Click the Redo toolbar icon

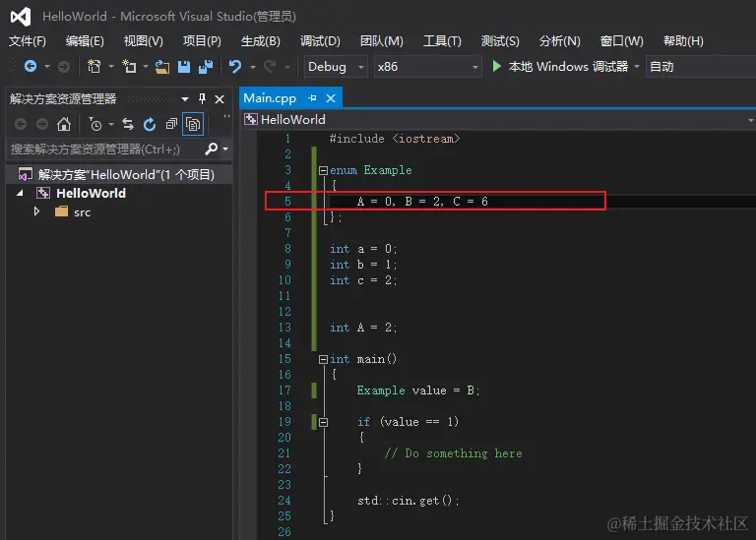pos(270,66)
